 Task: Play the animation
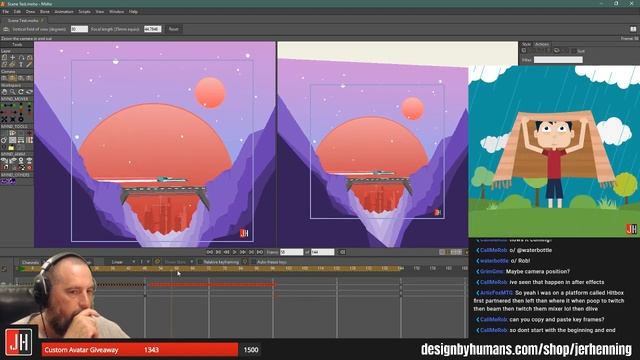tap(235, 252)
